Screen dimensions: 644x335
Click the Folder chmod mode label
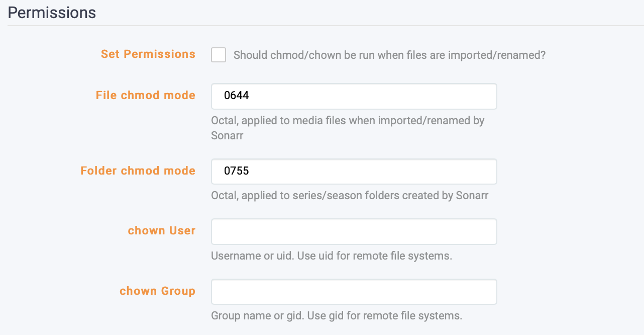[x=138, y=171]
